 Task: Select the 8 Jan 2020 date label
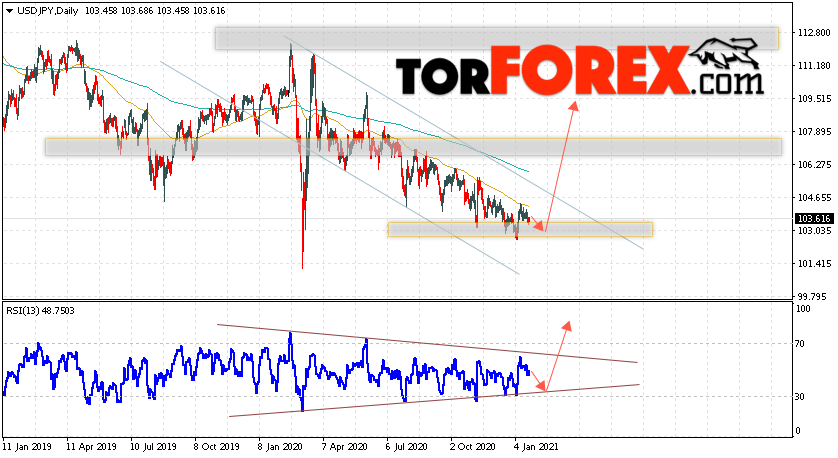[x=281, y=447]
